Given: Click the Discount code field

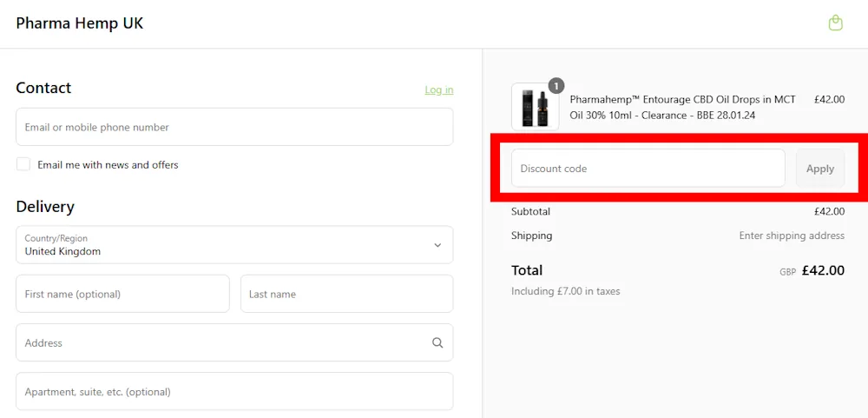Looking at the screenshot, I should coord(648,168).
